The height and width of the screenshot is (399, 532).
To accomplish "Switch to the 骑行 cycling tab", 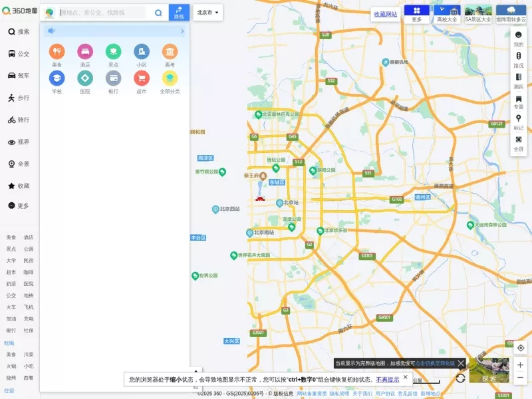I will click(19, 120).
